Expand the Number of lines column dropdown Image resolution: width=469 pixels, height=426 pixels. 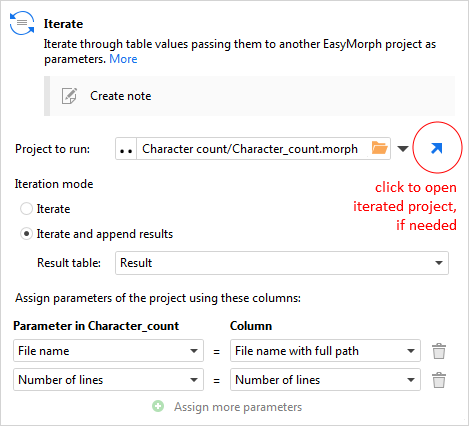(x=325, y=380)
